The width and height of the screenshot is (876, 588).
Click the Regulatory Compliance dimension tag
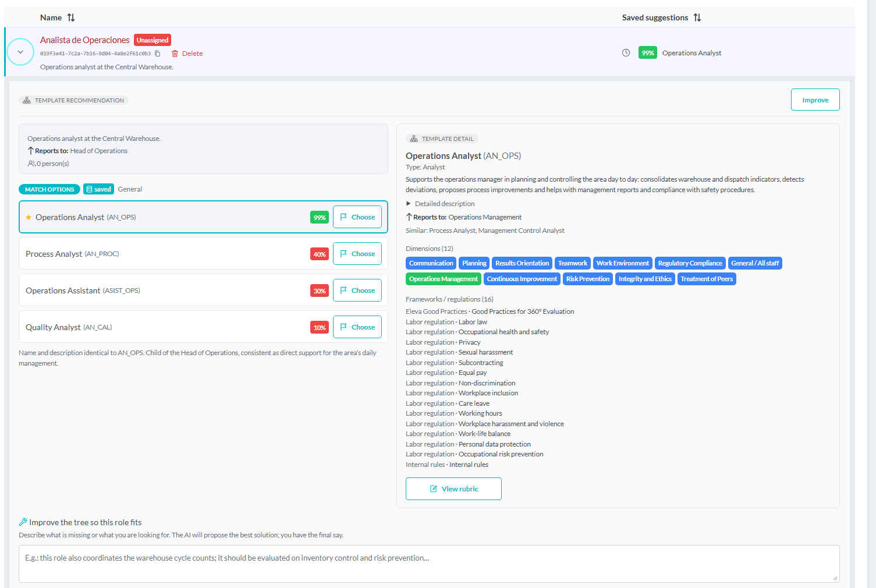click(x=690, y=263)
